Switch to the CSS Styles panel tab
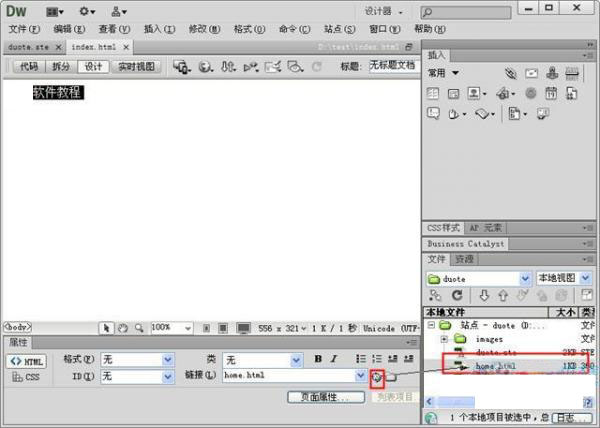The image size is (600, 428). 443,228
